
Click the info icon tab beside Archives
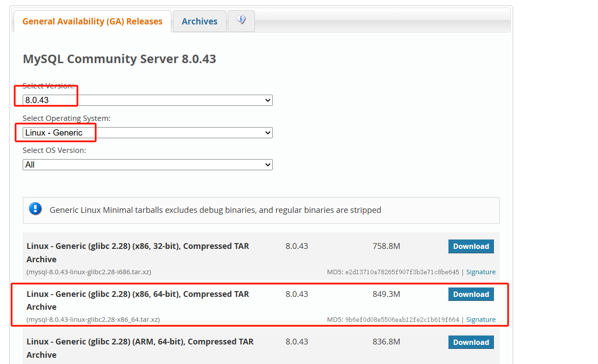pos(241,21)
